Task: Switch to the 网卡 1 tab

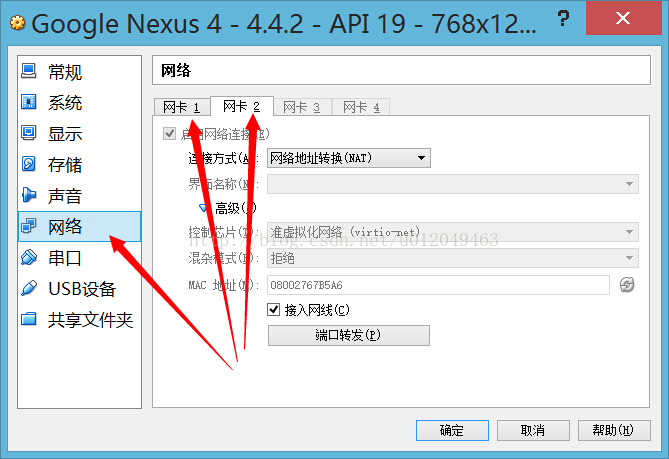Action: pos(182,107)
